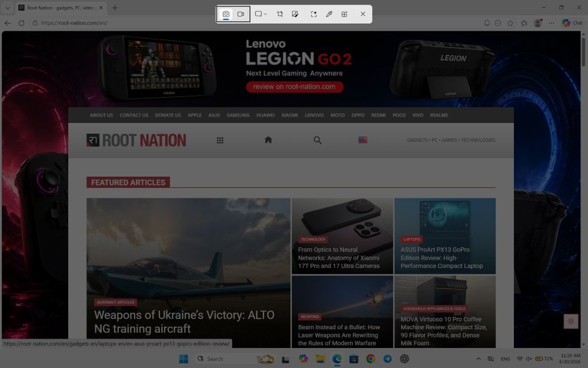Switch to video Record mode
The width and height of the screenshot is (588, 368).
[x=240, y=14]
